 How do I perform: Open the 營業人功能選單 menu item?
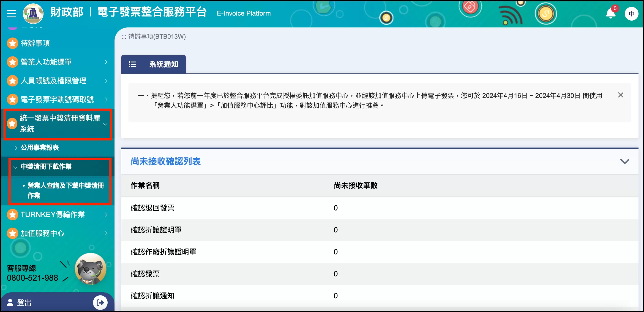[x=46, y=62]
